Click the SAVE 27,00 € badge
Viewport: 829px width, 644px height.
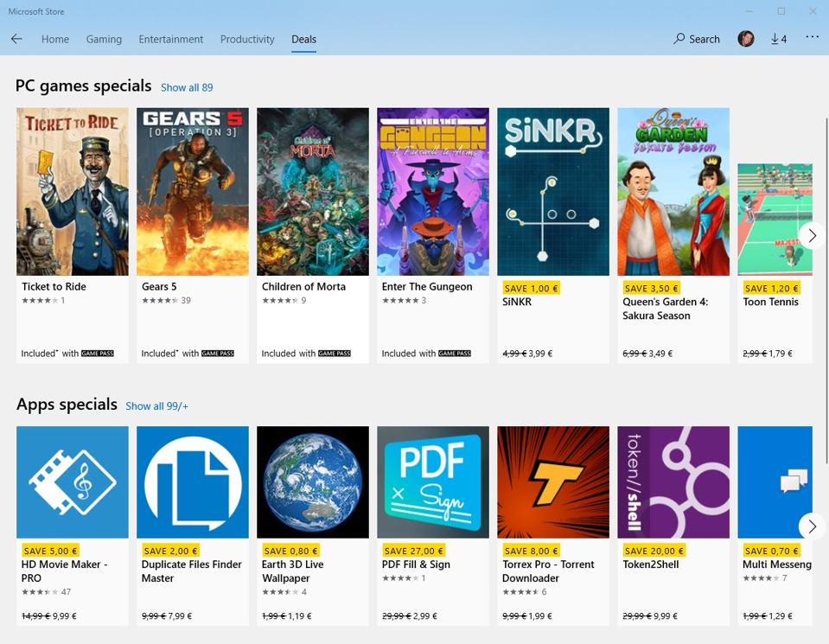pyautogui.click(x=413, y=551)
